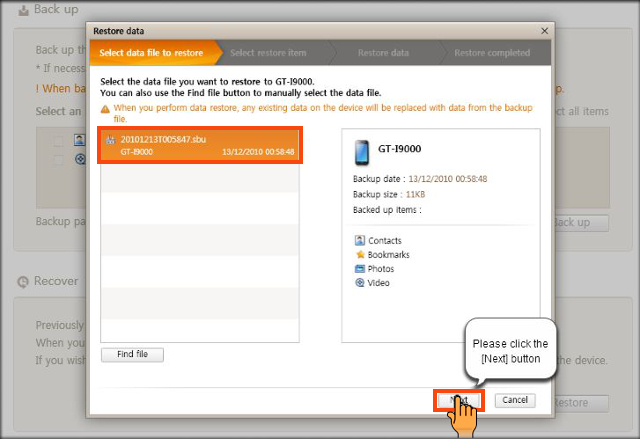Click the dimmed Back up button behind dialog
The image size is (640, 439).
coord(579,222)
